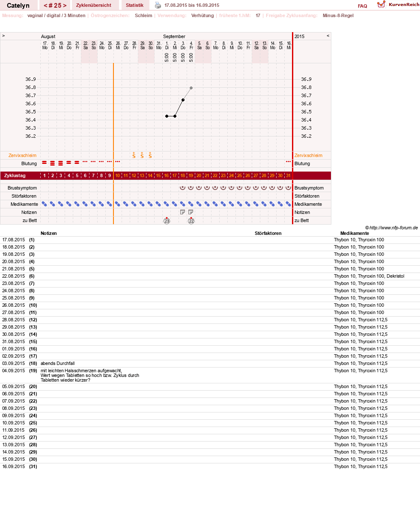Click heavy bleeding icon on cycle day 2
This screenshot has width=420, height=519.
tap(53, 163)
